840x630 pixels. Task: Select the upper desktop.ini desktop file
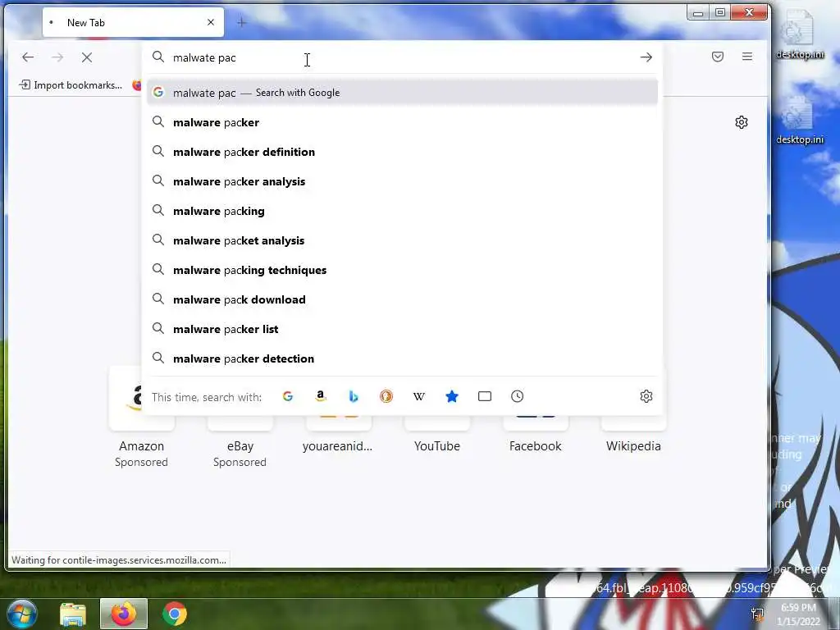coord(799,33)
